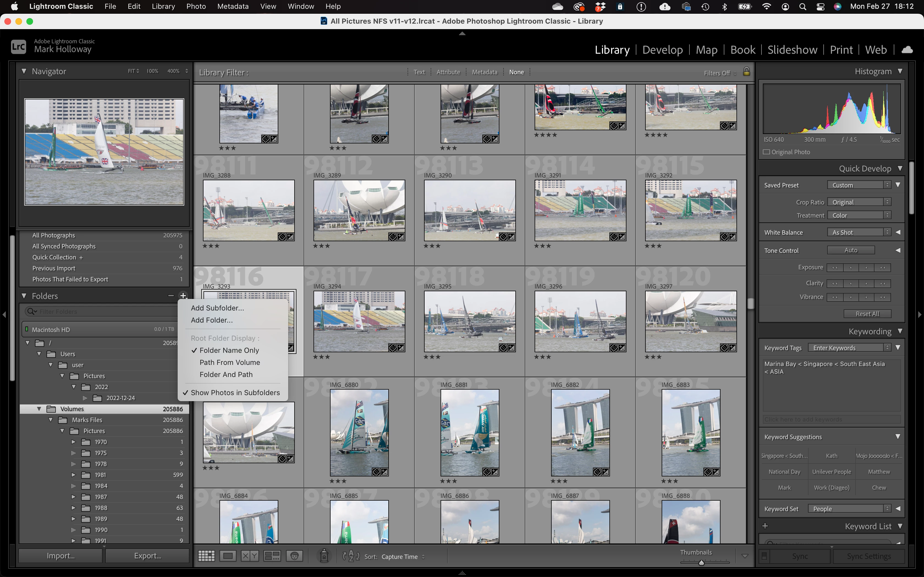The width and height of the screenshot is (924, 577).
Task: Open Survey view icon
Action: click(272, 556)
